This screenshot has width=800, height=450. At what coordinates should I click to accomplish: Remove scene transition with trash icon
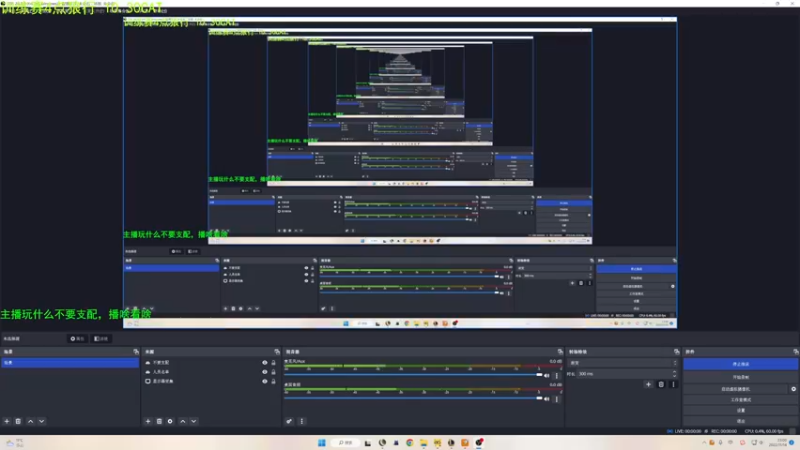(661, 385)
